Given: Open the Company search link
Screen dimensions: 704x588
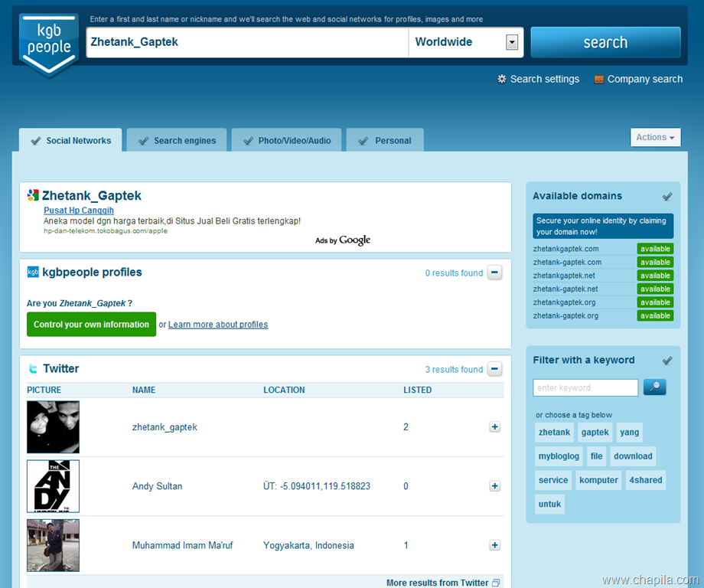Looking at the screenshot, I should click(645, 79).
